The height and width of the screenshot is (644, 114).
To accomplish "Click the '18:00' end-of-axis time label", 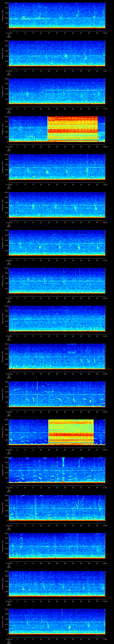I will pos(105,147).
